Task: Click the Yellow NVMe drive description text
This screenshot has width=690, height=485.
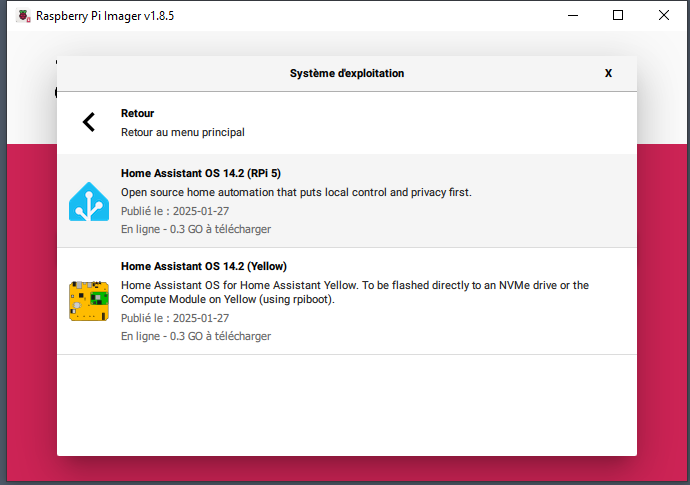Action: pyautogui.click(x=355, y=292)
